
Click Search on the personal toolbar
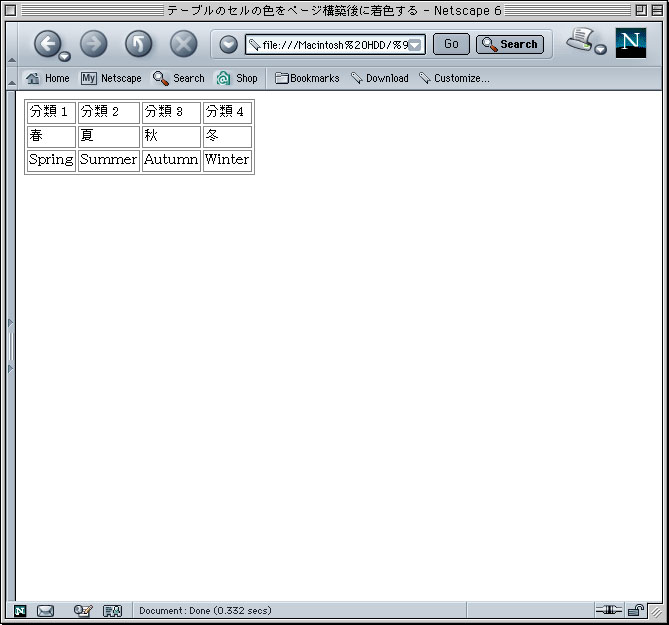coord(179,78)
